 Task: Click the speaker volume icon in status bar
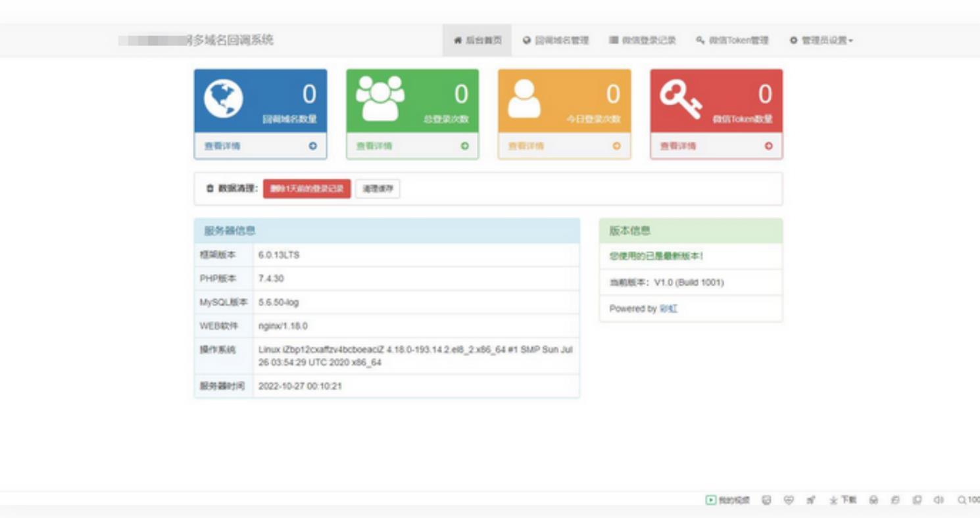click(x=939, y=500)
